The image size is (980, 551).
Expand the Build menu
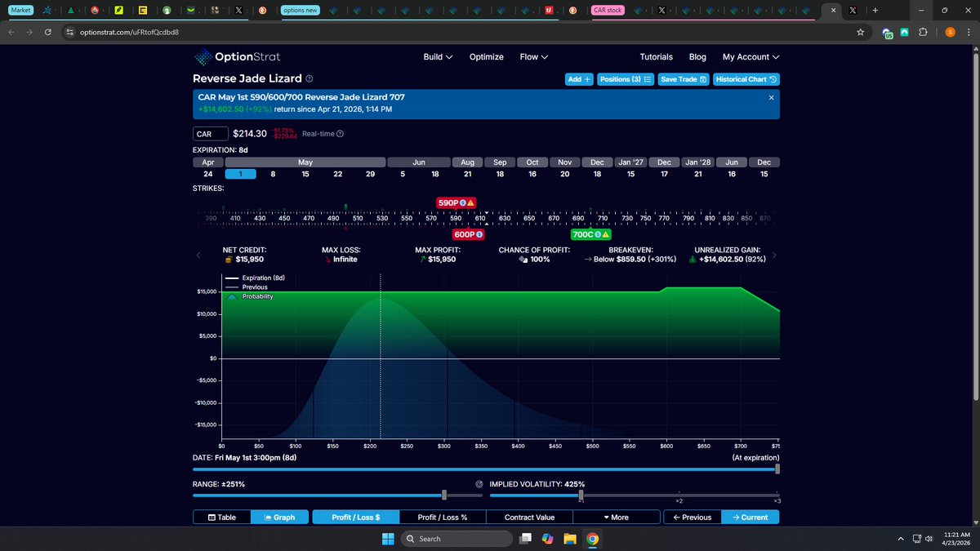[438, 57]
